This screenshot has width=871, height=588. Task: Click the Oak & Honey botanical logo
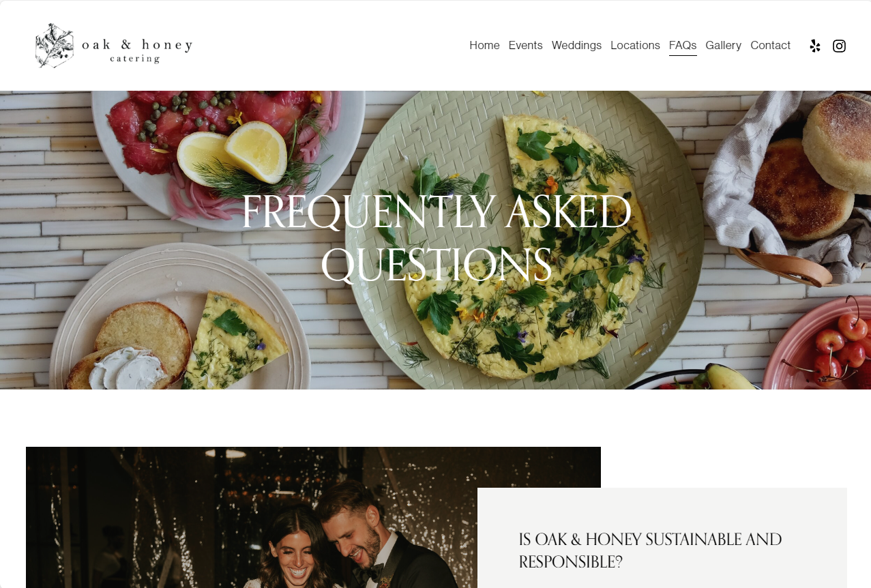click(55, 46)
